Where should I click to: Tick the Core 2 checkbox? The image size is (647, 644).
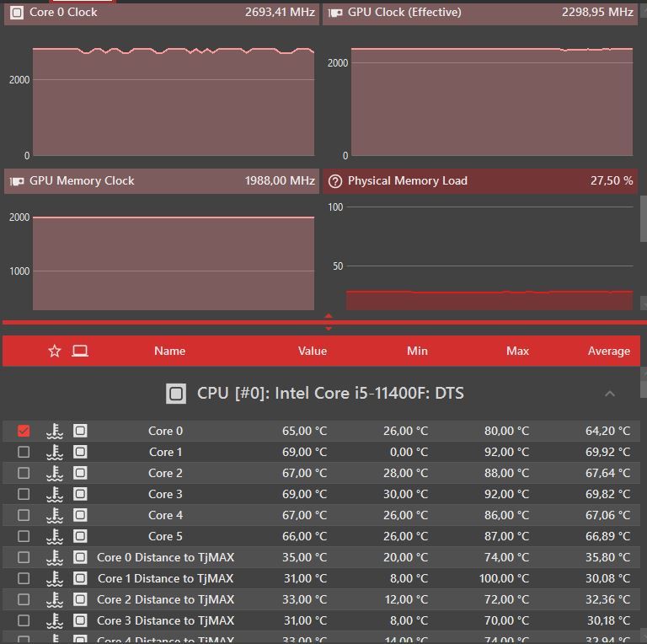tap(24, 473)
